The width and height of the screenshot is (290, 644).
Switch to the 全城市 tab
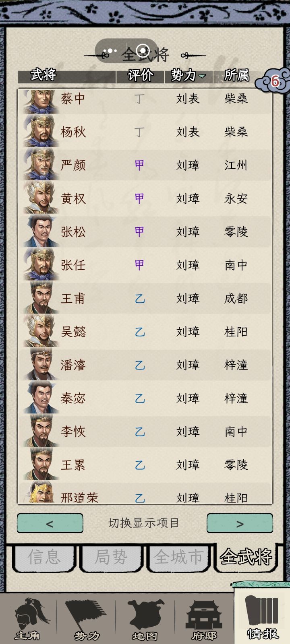[178, 557]
